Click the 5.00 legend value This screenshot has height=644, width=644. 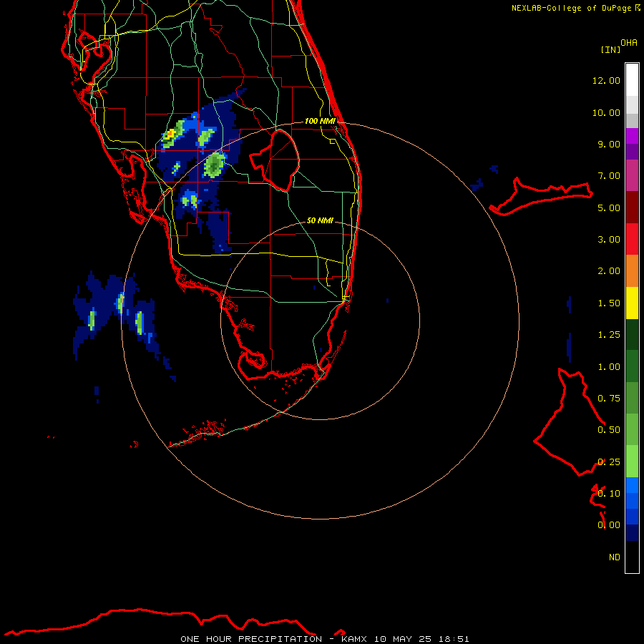tap(609, 208)
